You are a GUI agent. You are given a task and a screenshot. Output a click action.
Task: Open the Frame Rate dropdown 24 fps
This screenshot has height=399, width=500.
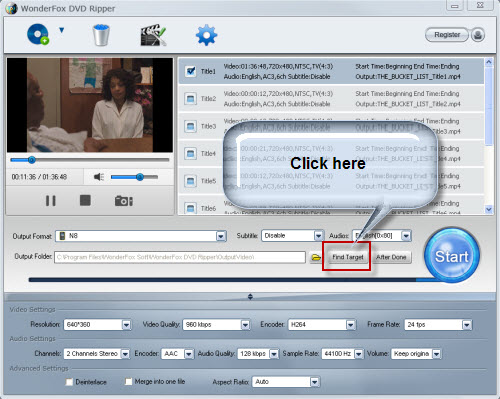438,325
